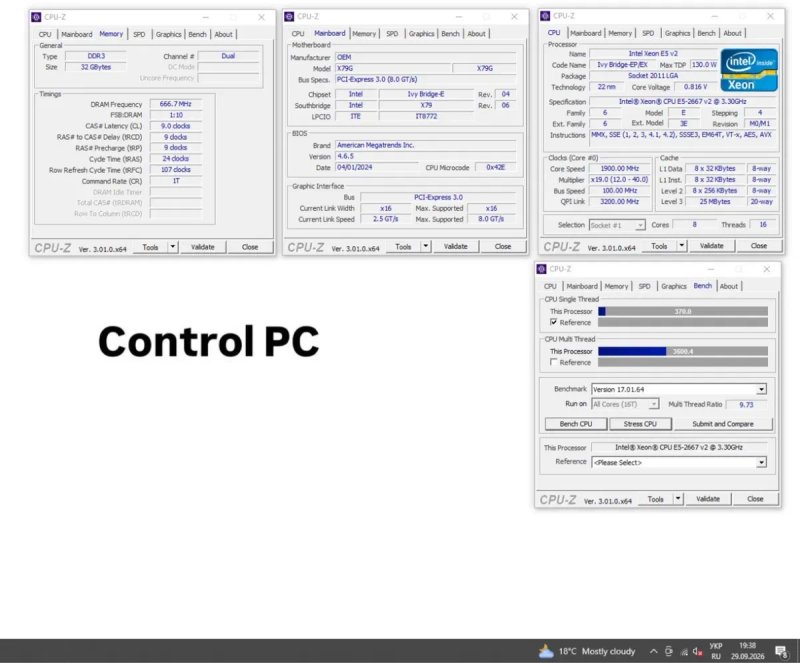Show hidden system tray icons
Image resolution: width=800 pixels, height=663 pixels.
coord(654,651)
